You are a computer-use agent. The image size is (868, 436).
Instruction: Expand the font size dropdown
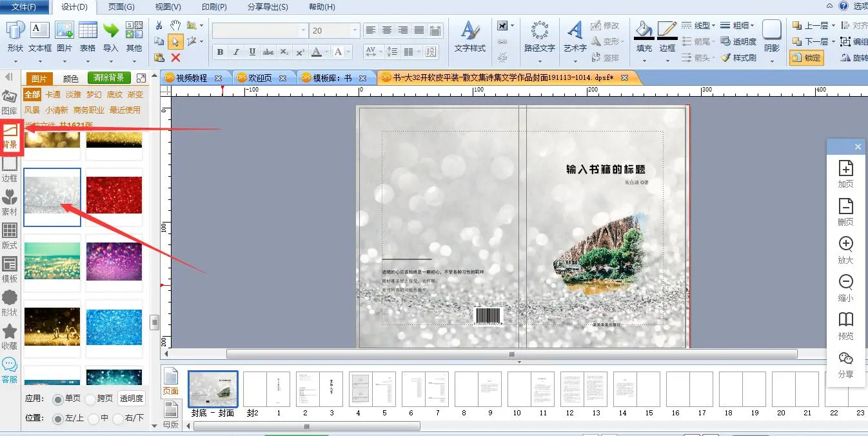click(354, 30)
